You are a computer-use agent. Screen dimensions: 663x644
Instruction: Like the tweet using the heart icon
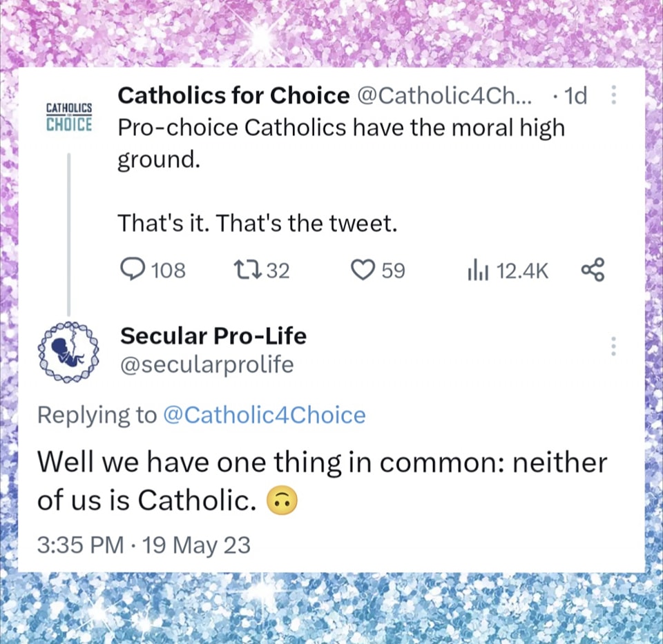pos(363,270)
